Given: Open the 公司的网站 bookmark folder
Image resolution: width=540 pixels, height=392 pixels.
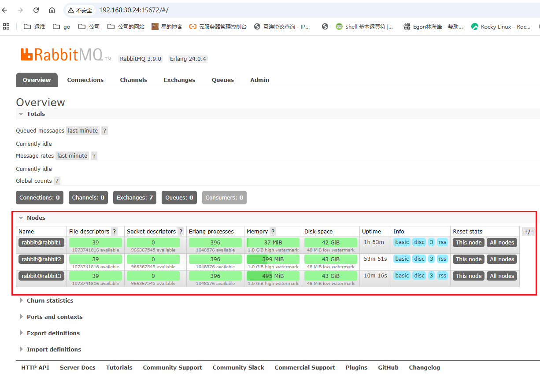Looking at the screenshot, I should [126, 26].
